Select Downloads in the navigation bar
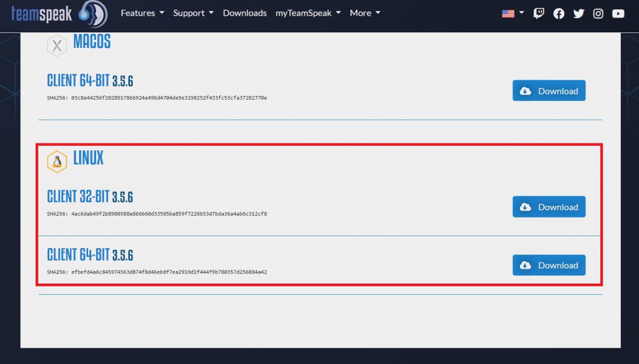The image size is (639, 364). tap(245, 12)
